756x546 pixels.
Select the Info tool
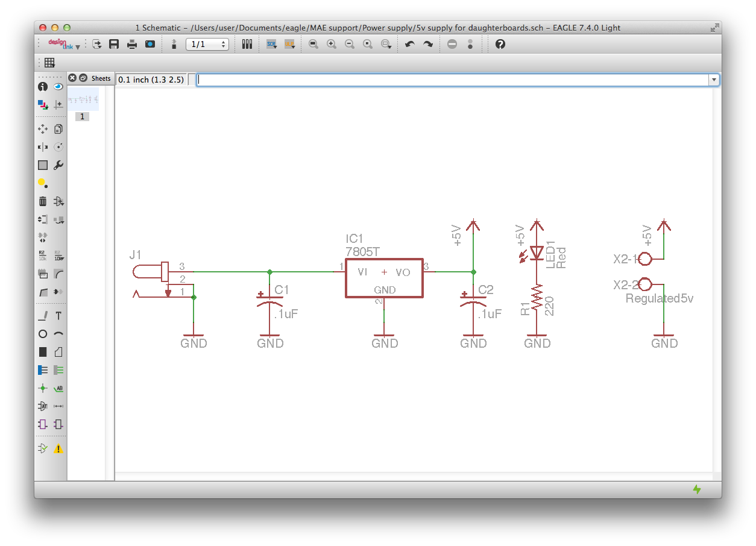click(43, 86)
